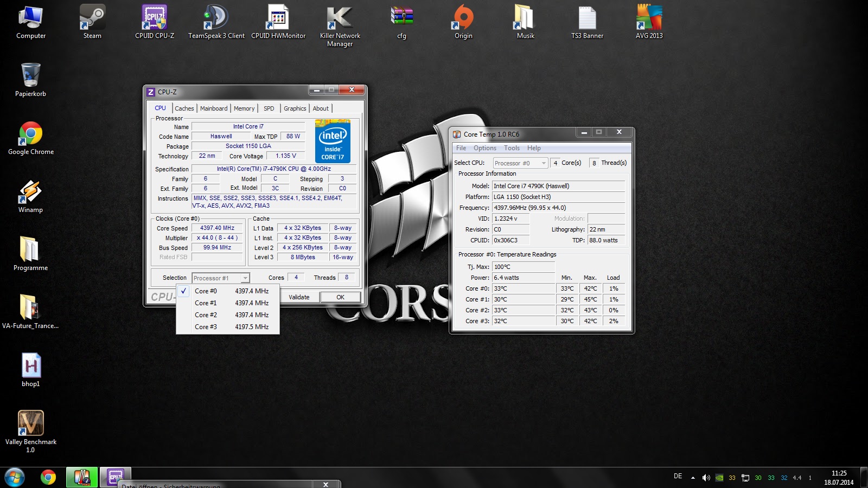
Task: Open the Windows Start menu orb
Action: [15, 477]
